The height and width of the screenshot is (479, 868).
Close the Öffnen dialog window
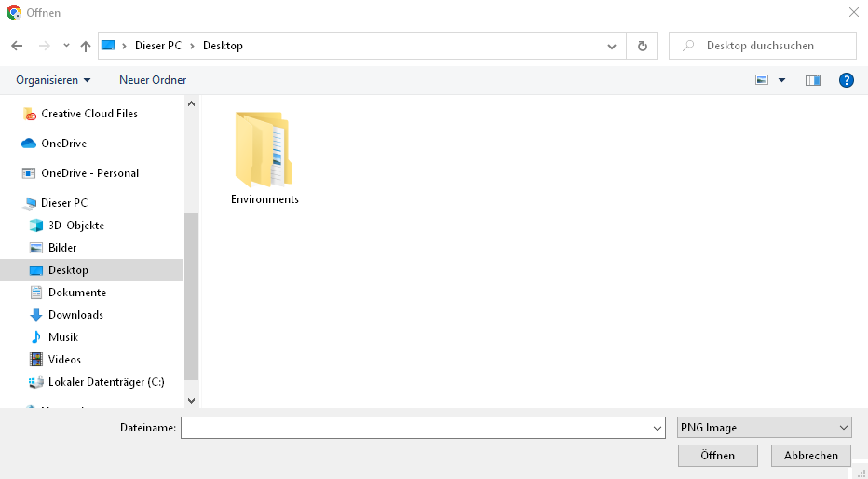(x=854, y=12)
